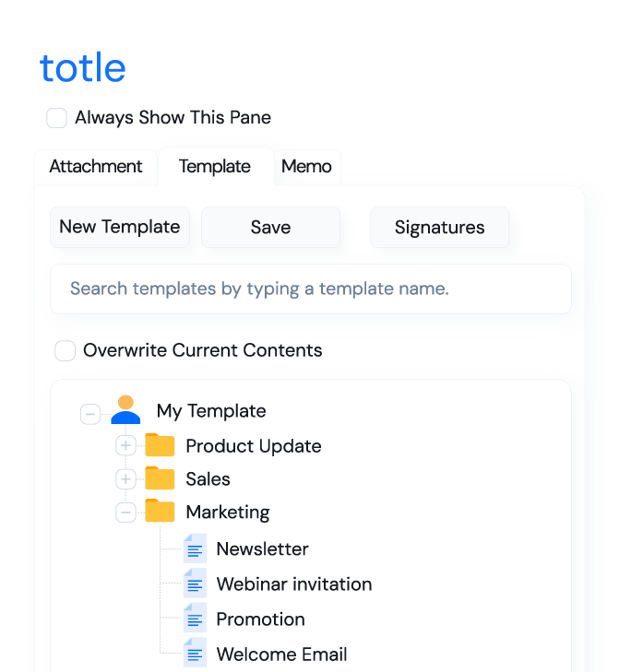The height and width of the screenshot is (672, 619).
Task: Click the Promotion document icon
Action: tap(195, 619)
